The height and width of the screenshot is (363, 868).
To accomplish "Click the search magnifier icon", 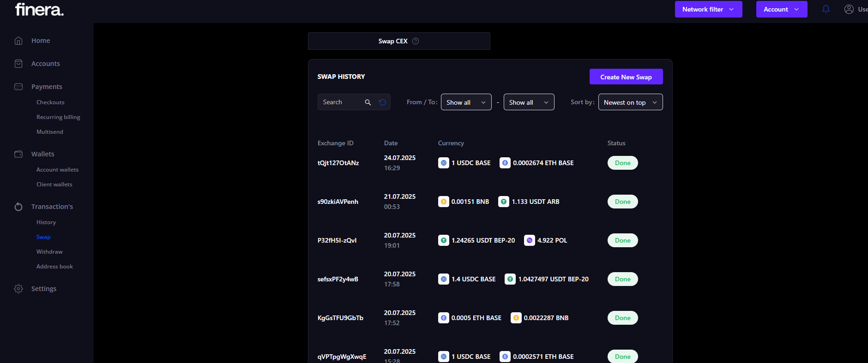I will (x=368, y=102).
